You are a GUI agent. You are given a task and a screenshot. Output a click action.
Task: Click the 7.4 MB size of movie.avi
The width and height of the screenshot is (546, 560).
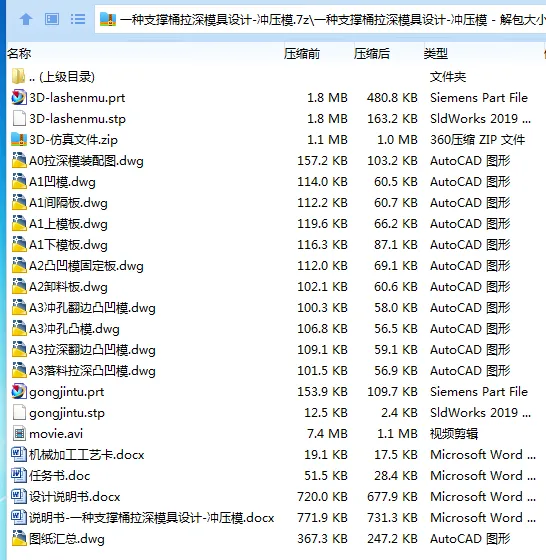pos(327,434)
